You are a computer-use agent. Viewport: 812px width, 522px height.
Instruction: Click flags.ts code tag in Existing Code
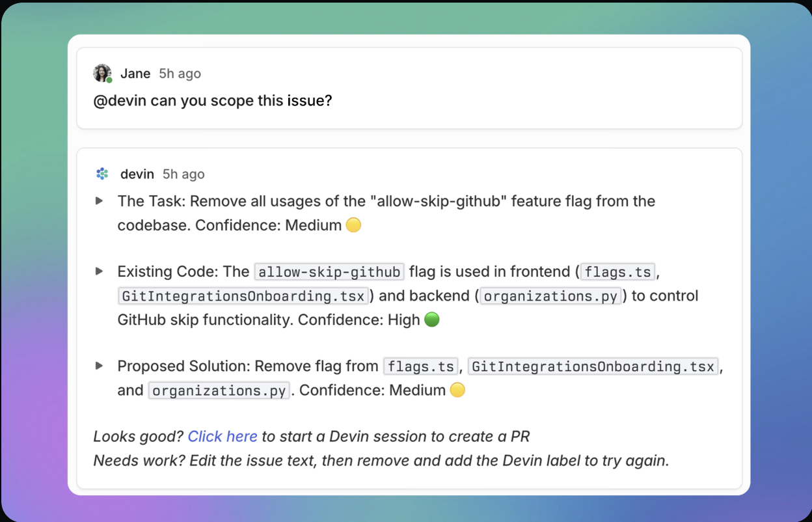coord(617,271)
